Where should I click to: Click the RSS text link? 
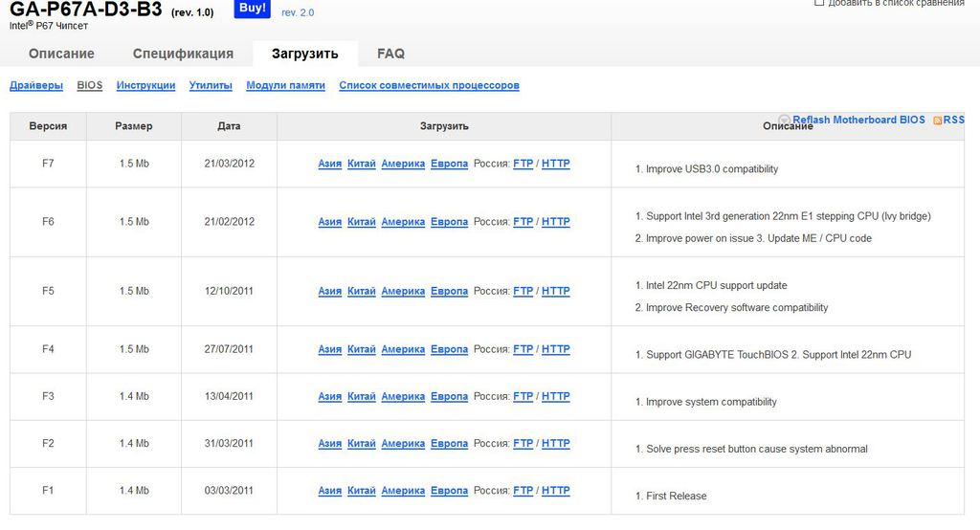tap(954, 120)
